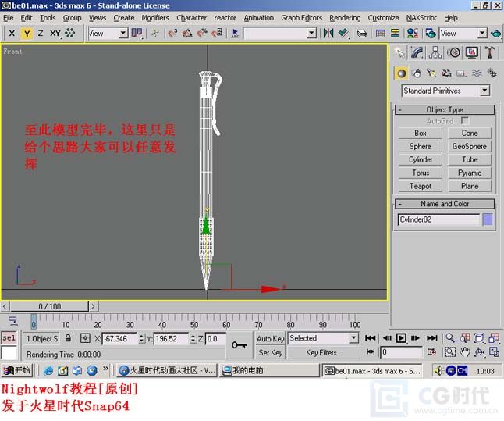This screenshot has height=421, width=504.
Task: Click the object color swatch
Action: point(488,219)
